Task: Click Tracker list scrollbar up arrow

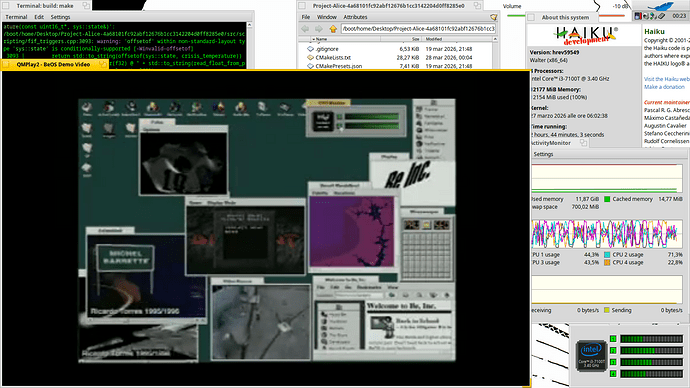Action: [495, 39]
